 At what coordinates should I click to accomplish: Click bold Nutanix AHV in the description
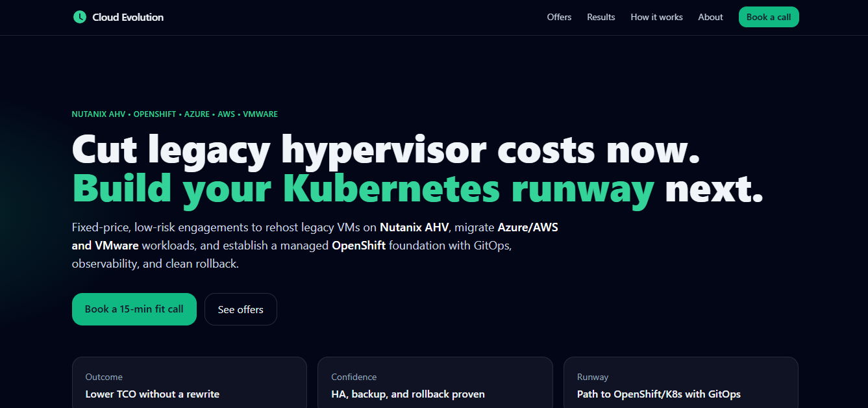[414, 227]
